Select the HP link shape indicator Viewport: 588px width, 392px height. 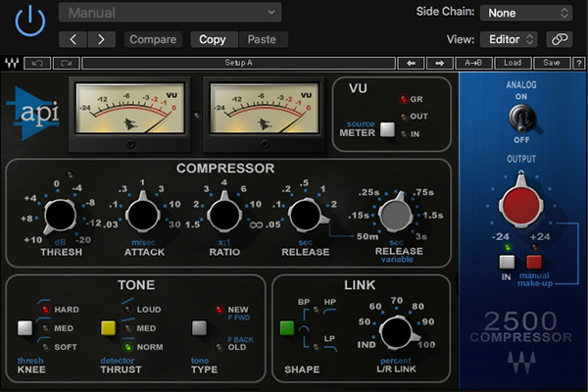coord(316,310)
